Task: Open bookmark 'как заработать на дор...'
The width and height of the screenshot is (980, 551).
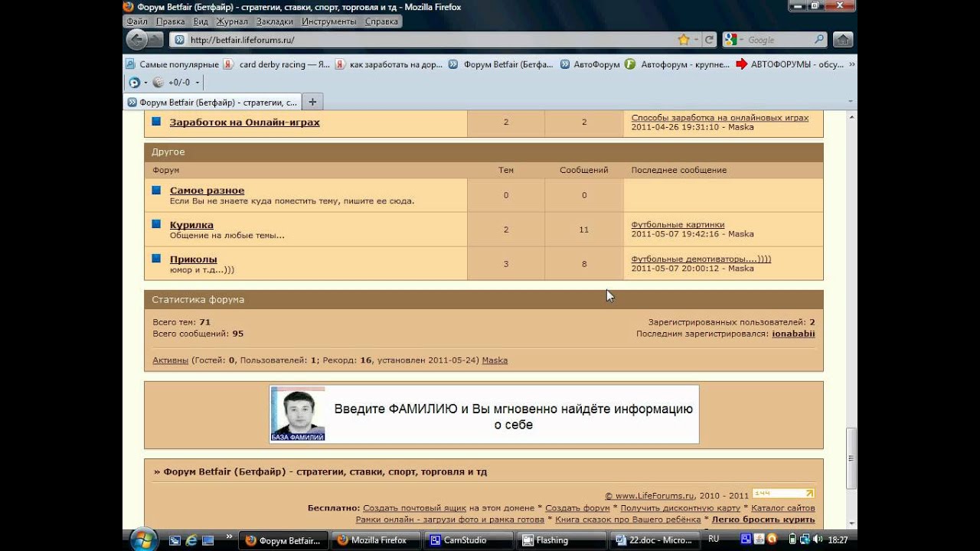Action: pos(389,64)
